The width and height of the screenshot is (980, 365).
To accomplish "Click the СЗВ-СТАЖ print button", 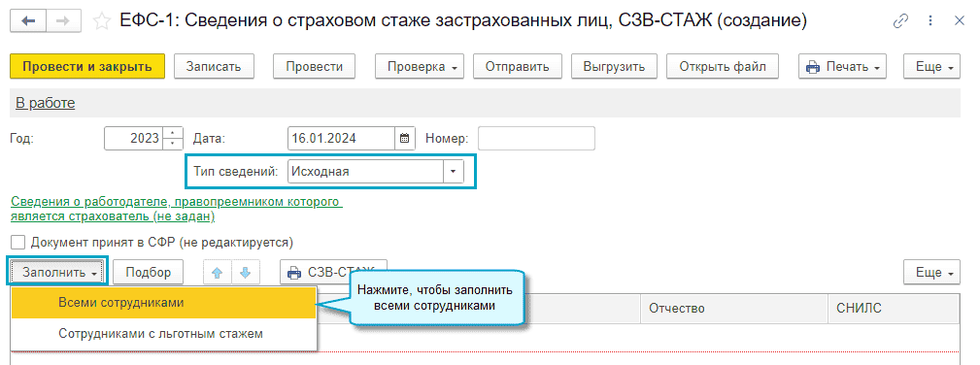I will 333,273.
